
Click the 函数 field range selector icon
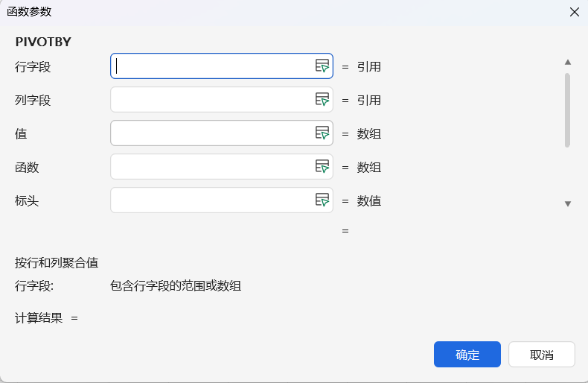(x=322, y=167)
